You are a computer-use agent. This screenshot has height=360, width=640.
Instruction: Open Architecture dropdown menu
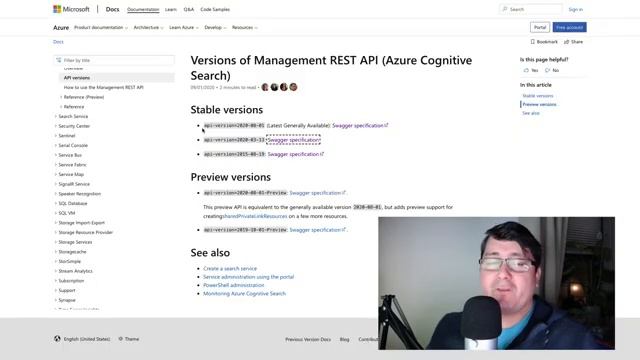tap(148, 27)
